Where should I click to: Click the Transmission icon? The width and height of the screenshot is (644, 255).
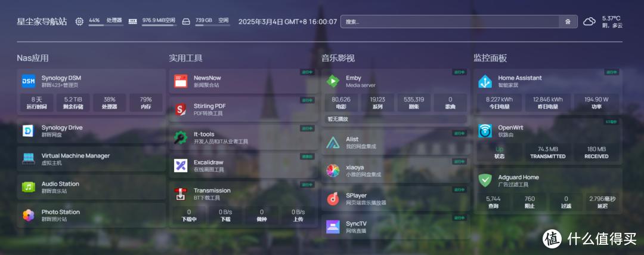tap(181, 193)
